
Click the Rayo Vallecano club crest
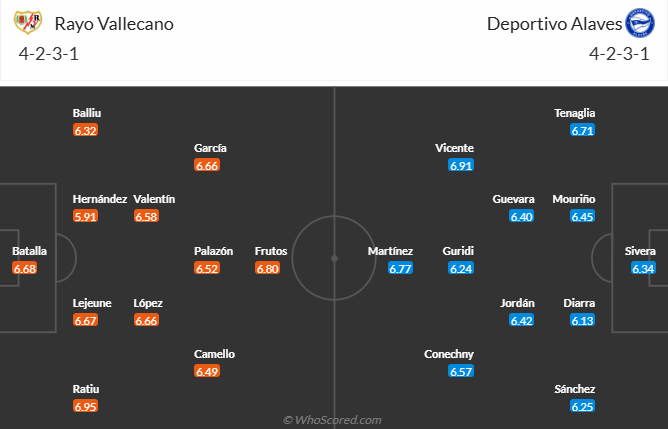[x=35, y=22]
